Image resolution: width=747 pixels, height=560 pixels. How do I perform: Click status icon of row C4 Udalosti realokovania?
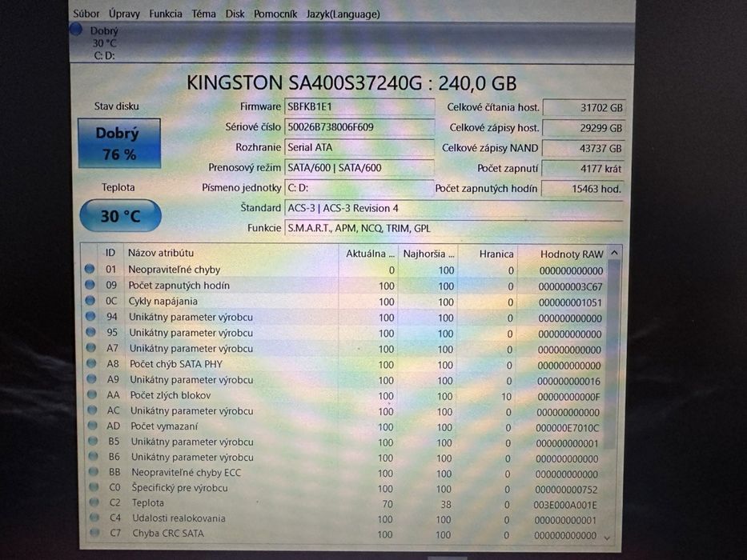click(94, 518)
